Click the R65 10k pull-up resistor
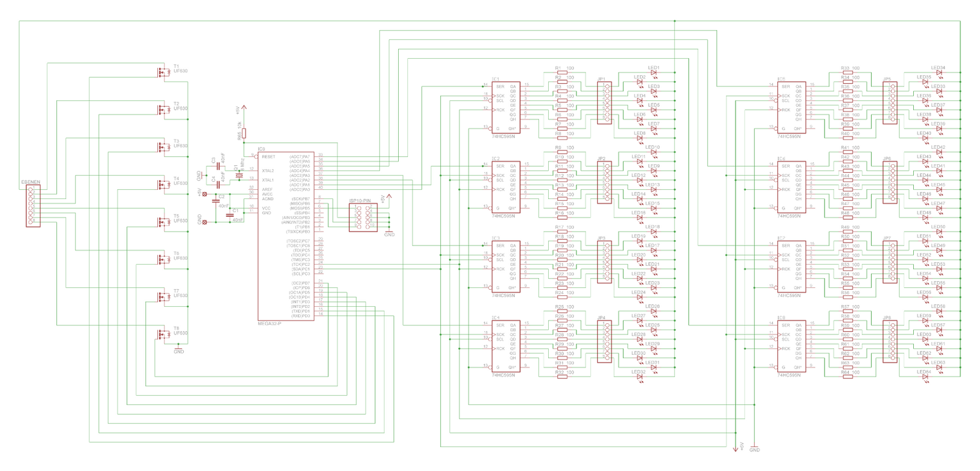This screenshot has width=980, height=471. click(244, 134)
